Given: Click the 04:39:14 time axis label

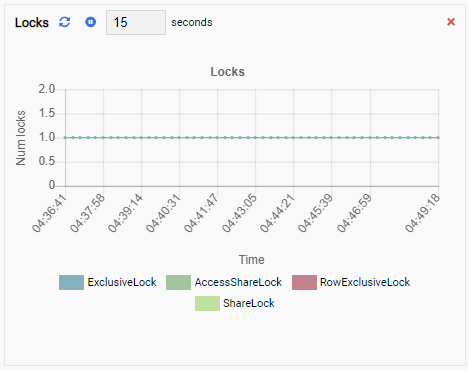Looking at the screenshot, I should click(x=125, y=213).
